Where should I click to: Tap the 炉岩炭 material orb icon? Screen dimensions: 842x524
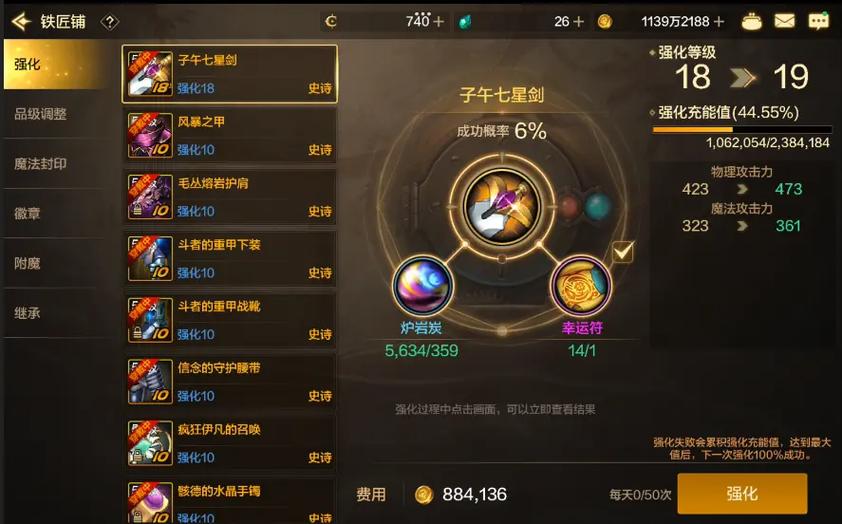pos(422,285)
